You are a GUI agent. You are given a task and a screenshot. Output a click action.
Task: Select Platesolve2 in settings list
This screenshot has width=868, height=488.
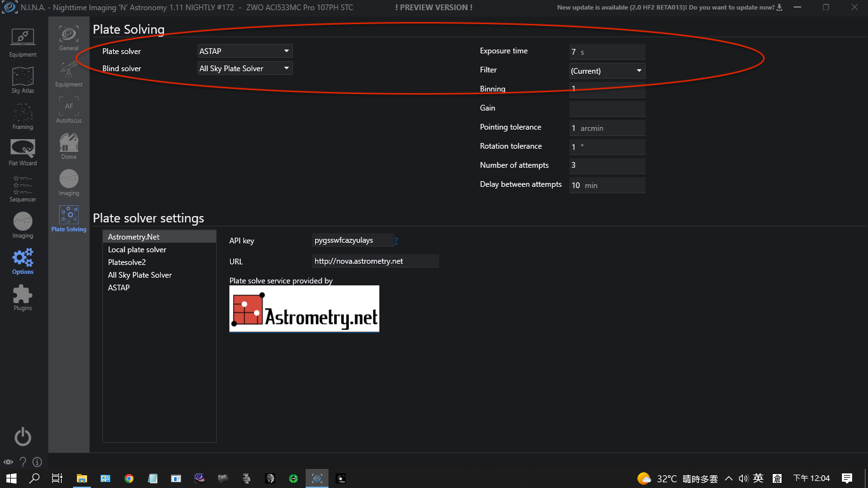[159, 262]
